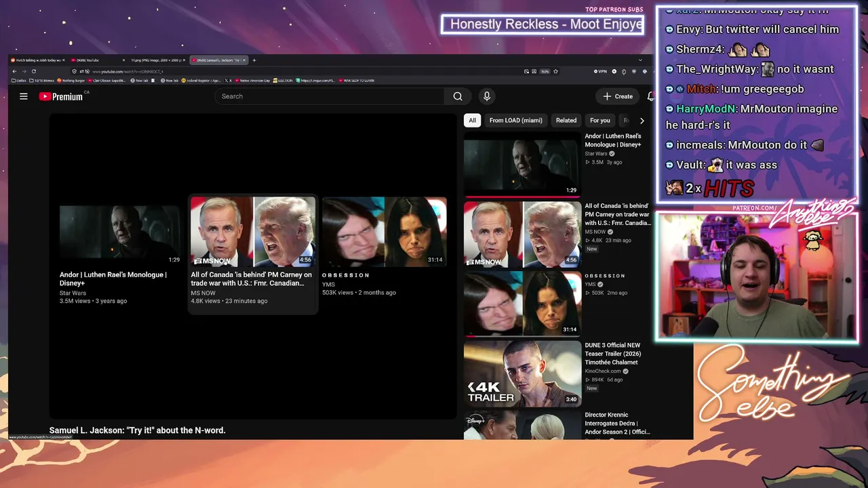Click sidebar title 'All of Canada is behind'

618,214
